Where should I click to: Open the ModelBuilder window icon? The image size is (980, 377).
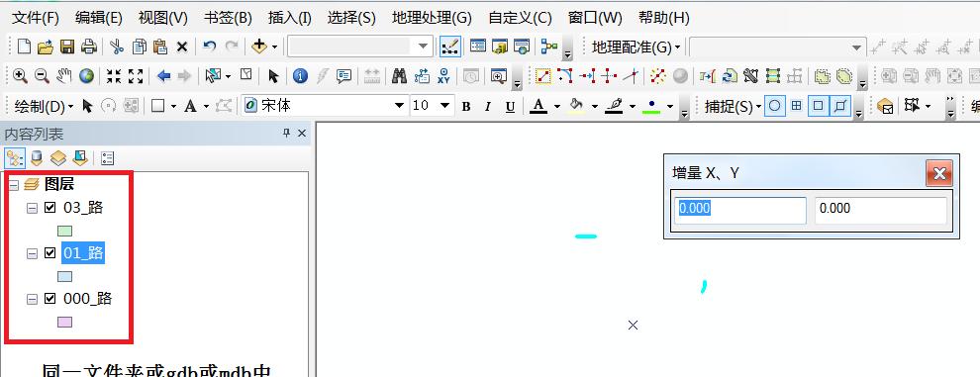[549, 47]
